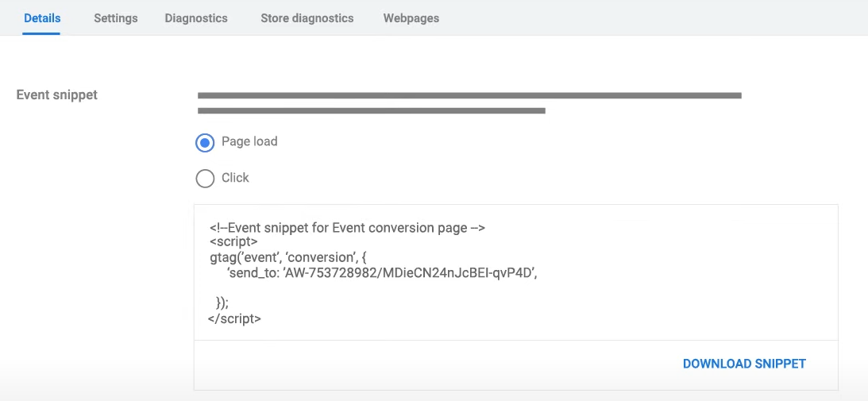The height and width of the screenshot is (401, 868).
Task: Click the shorter gray placeholder description bar
Action: coord(371,110)
